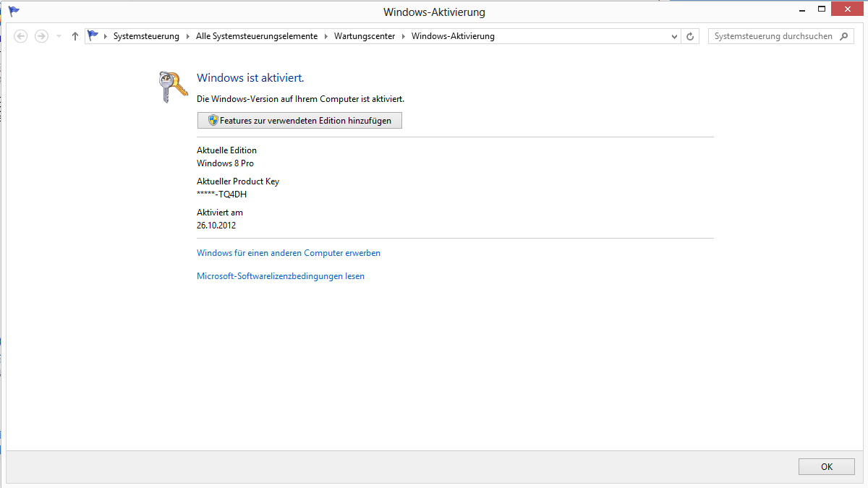
Task: Click the window title bar flag icon
Action: coord(14,11)
